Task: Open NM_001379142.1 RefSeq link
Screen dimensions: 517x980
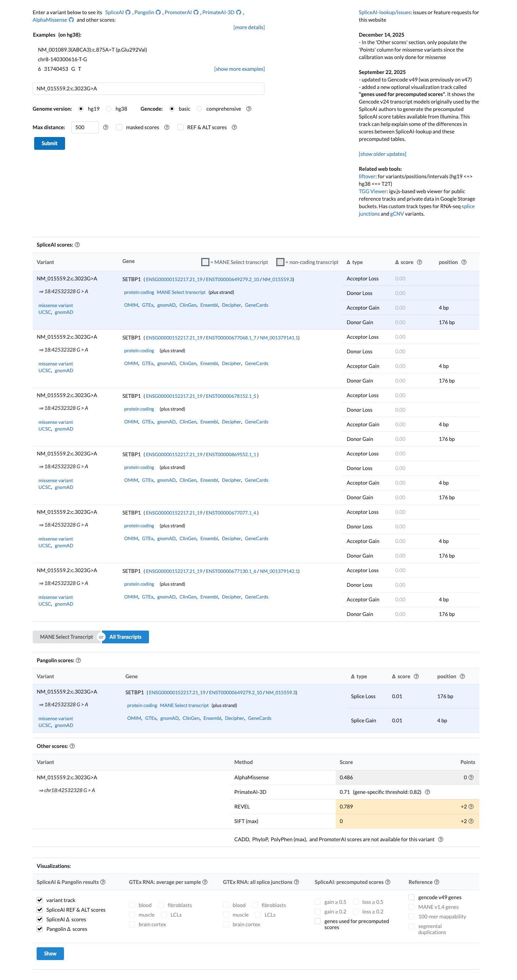Action: point(279,571)
